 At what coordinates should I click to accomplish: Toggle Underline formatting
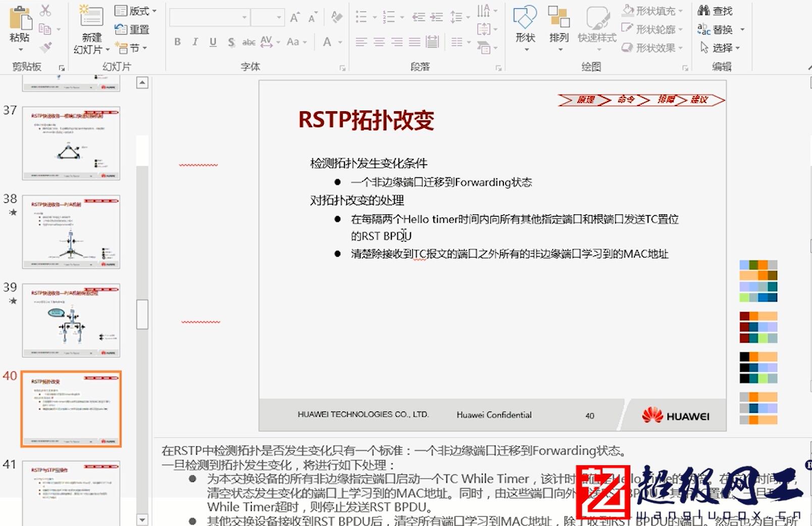213,42
